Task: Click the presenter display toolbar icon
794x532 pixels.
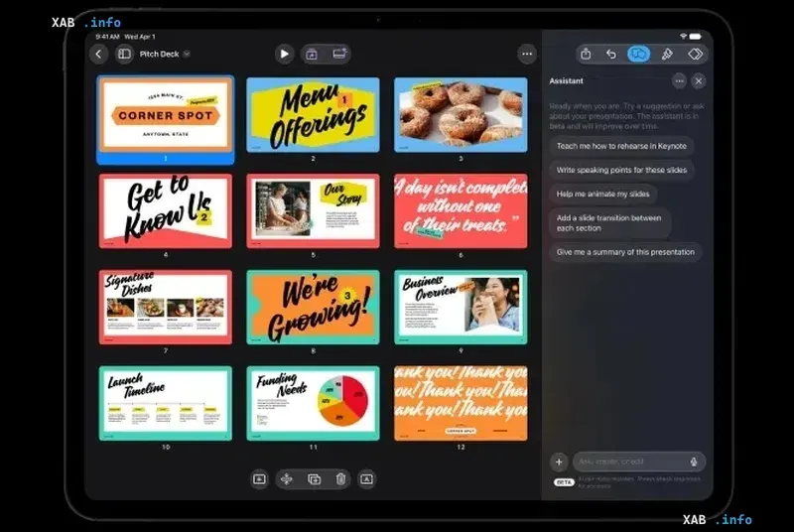Action: point(339,55)
